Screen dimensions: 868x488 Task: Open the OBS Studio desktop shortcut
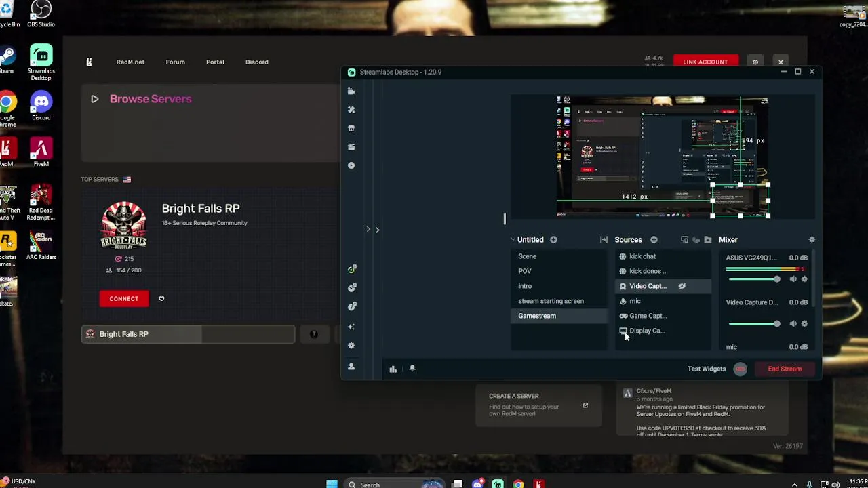pos(41,14)
